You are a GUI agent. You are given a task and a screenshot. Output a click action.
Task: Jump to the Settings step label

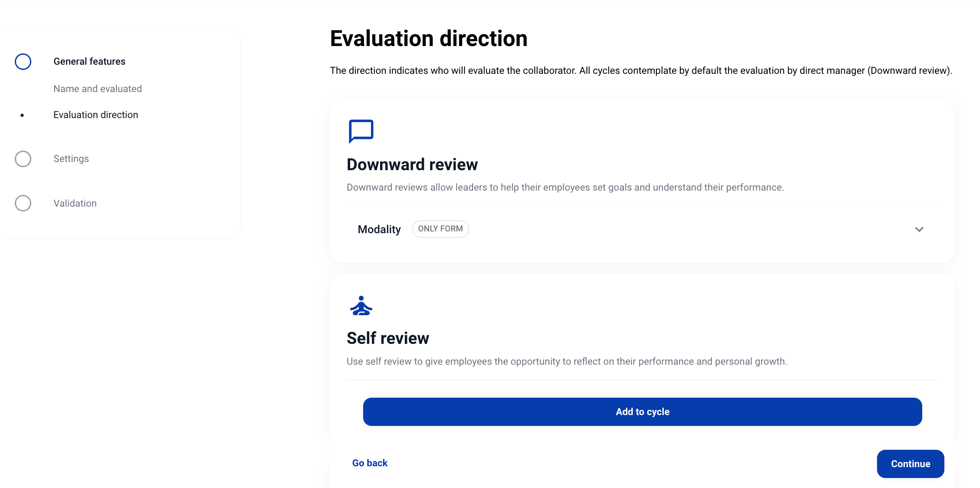coord(71,159)
